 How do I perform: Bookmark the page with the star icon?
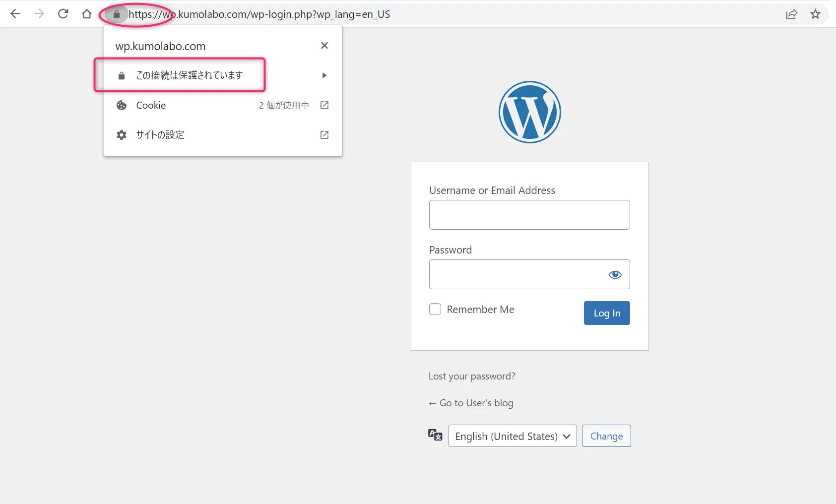pyautogui.click(x=815, y=14)
